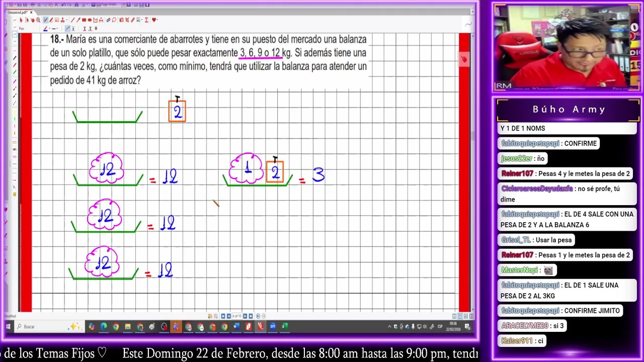Click the webcam video thumbnail
The height and width of the screenshot is (362, 644).
(568, 48)
